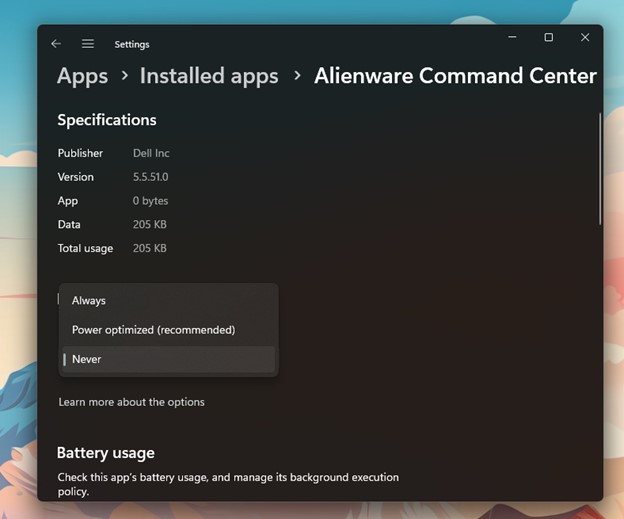
Task: Open the hamburger navigation menu
Action: tap(88, 44)
